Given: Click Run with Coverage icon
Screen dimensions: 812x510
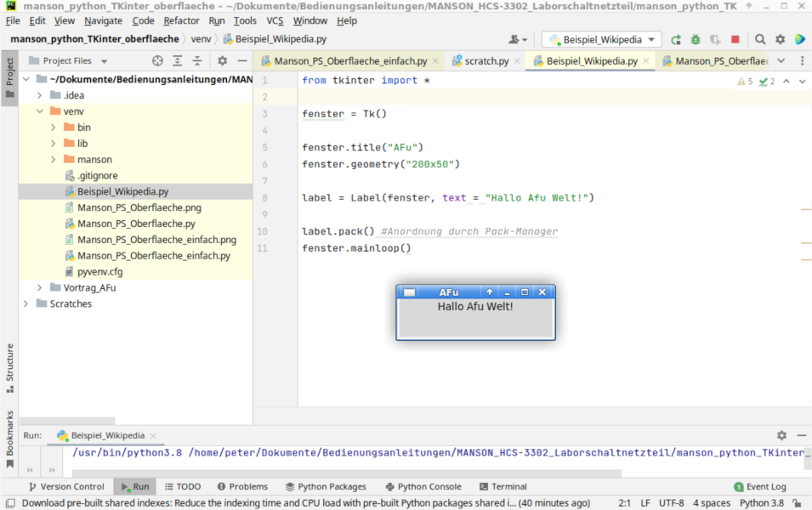Looking at the screenshot, I should [715, 39].
